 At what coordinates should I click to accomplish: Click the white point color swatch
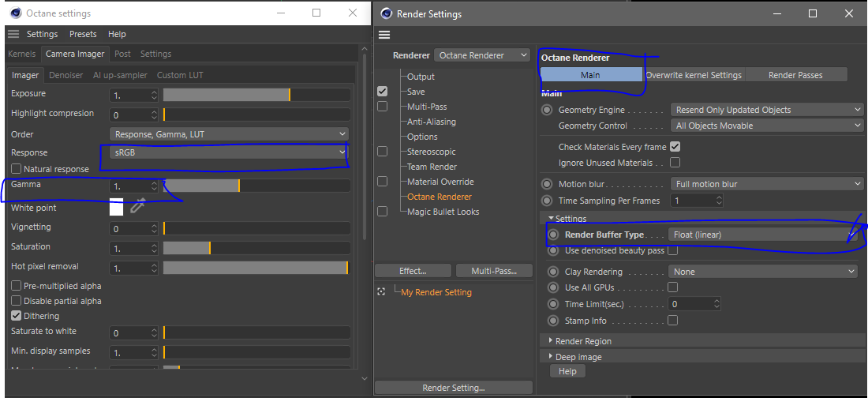[x=116, y=208]
